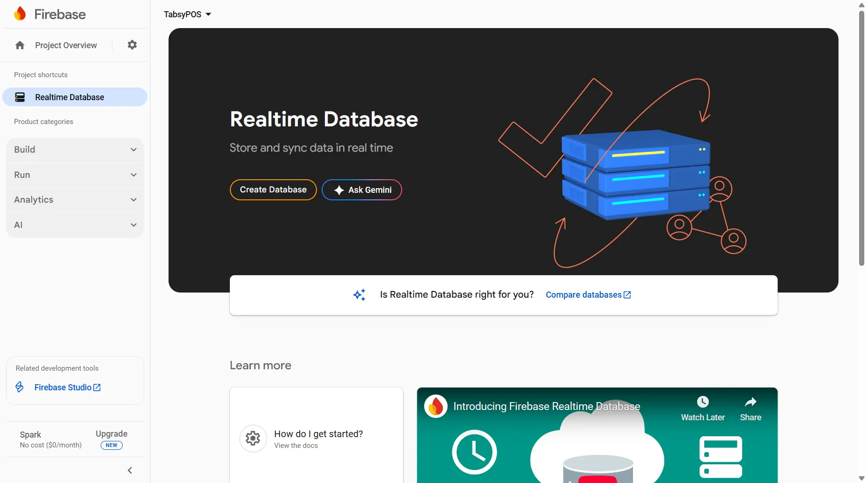
Task: Click the Introducing Firebase Realtime Database video title
Action: pos(547,406)
